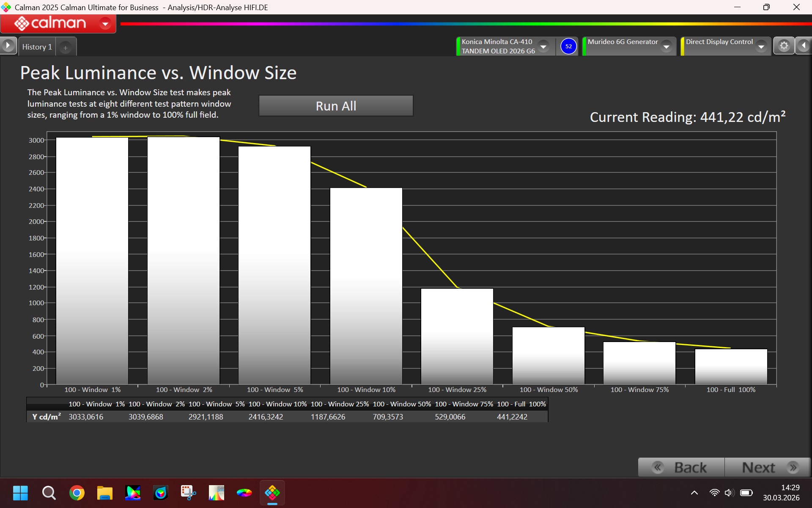Open the settings gear in Calman toolbar
Viewport: 812px width, 508px height.
pyautogui.click(x=784, y=46)
